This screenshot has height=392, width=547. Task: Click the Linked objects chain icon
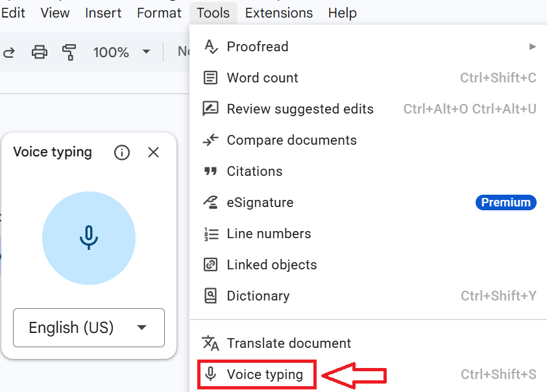(210, 265)
